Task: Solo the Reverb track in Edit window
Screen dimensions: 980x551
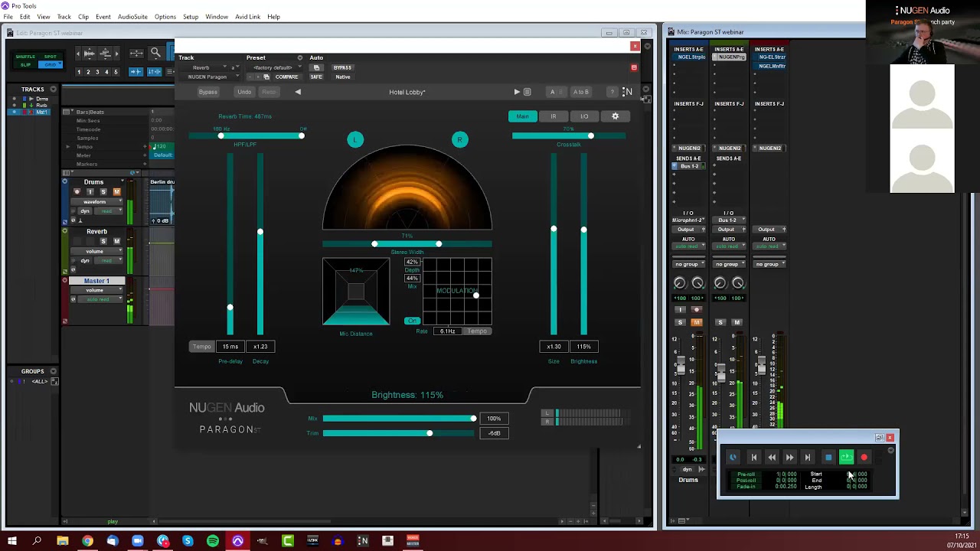Action: pyautogui.click(x=103, y=241)
